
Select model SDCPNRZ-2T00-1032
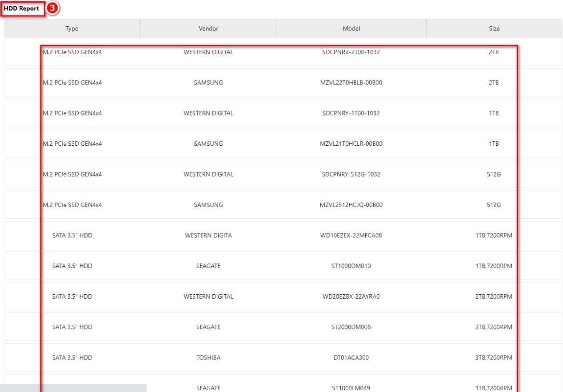[351, 52]
